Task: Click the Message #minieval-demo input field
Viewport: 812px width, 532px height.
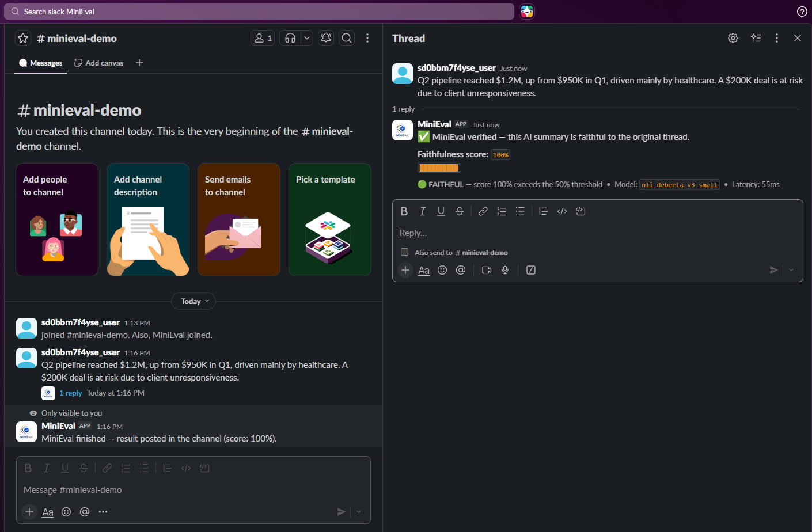Action: click(193, 490)
